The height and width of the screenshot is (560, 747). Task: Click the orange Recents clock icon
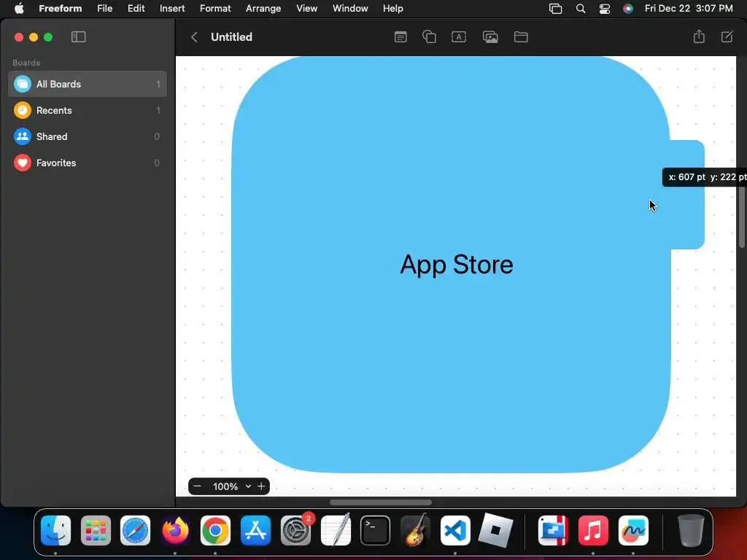point(23,110)
